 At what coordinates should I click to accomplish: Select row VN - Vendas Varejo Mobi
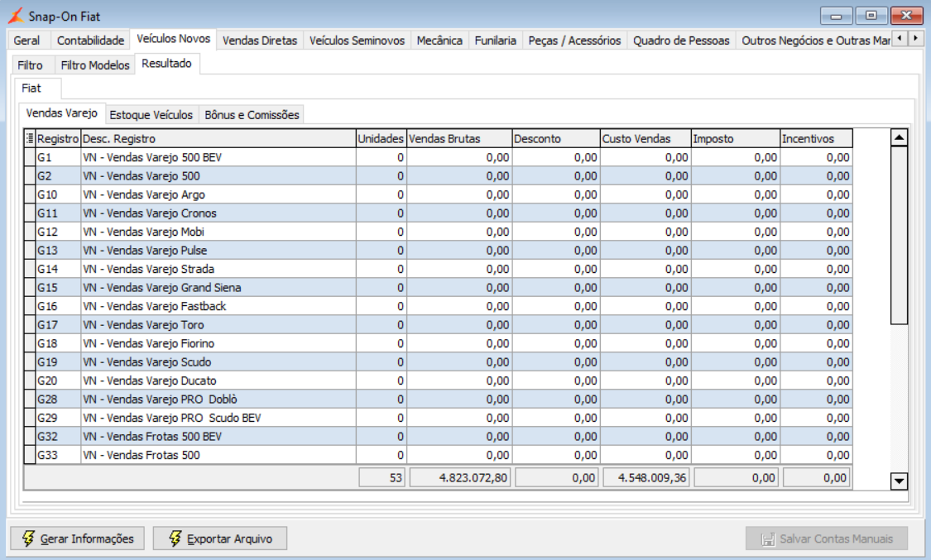438,232
